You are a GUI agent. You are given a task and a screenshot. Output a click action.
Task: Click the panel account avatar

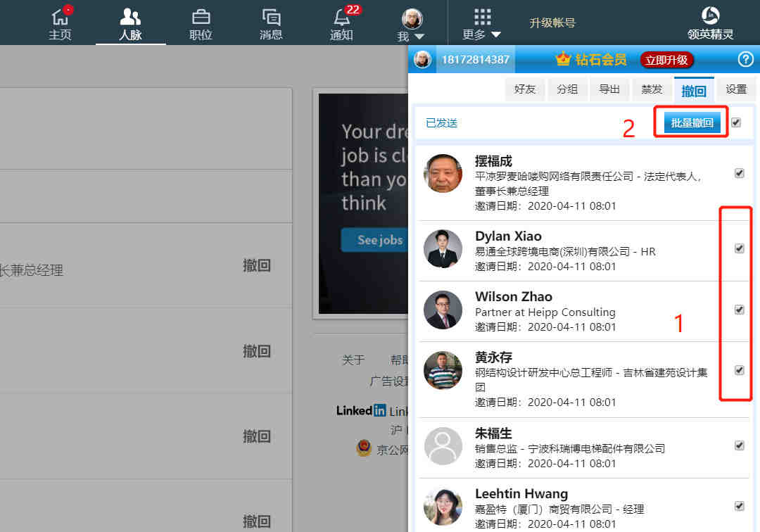[422, 60]
